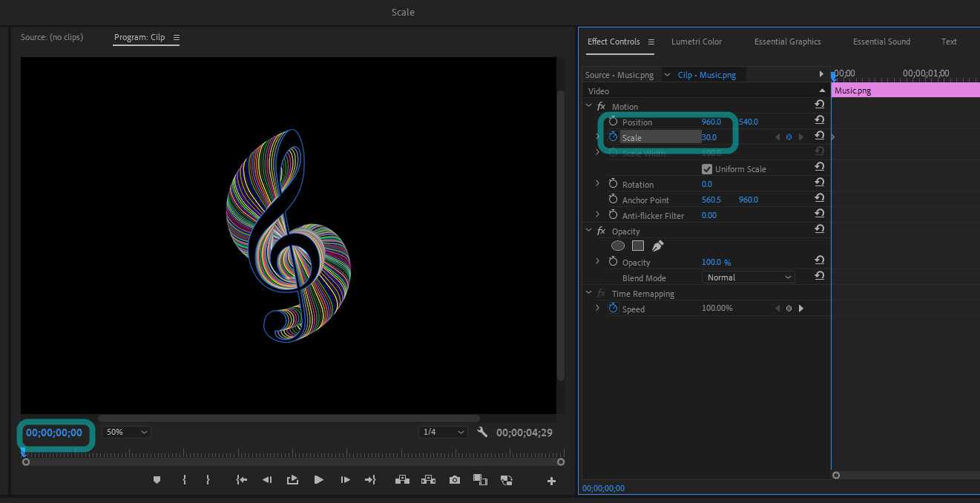The height and width of the screenshot is (503, 980).
Task: Switch to the Lumetri Color tab
Action: tap(696, 42)
